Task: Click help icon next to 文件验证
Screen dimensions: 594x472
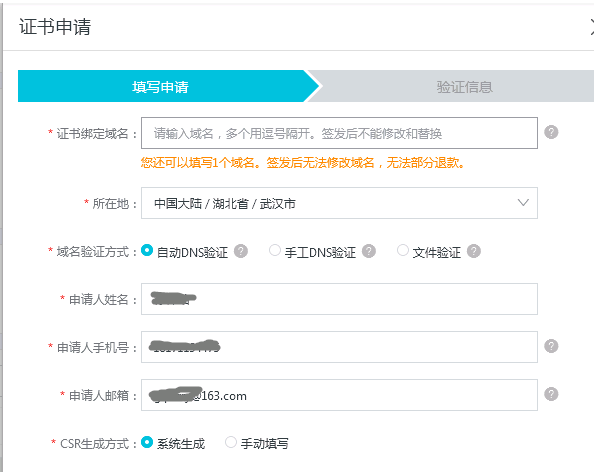Action: (474, 251)
